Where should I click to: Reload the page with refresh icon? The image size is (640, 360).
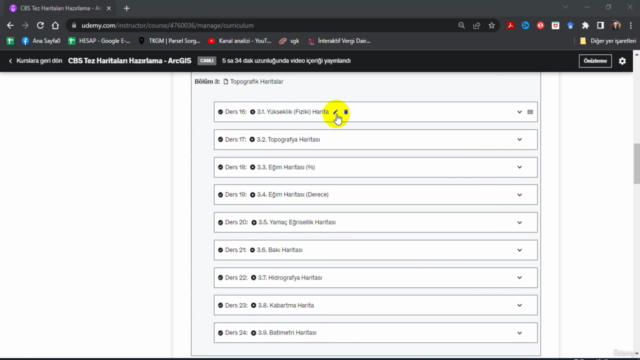click(40, 25)
